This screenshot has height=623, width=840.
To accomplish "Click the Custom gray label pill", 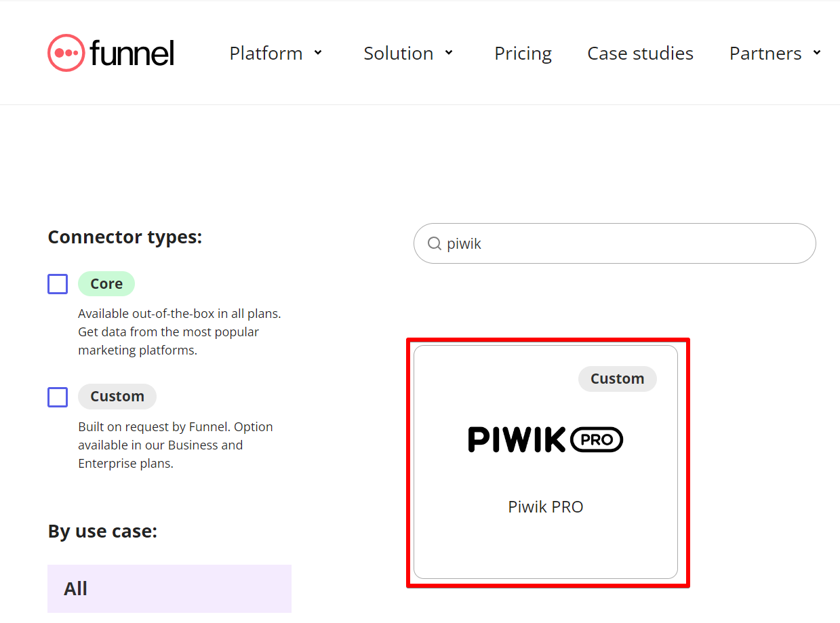I will [117, 397].
